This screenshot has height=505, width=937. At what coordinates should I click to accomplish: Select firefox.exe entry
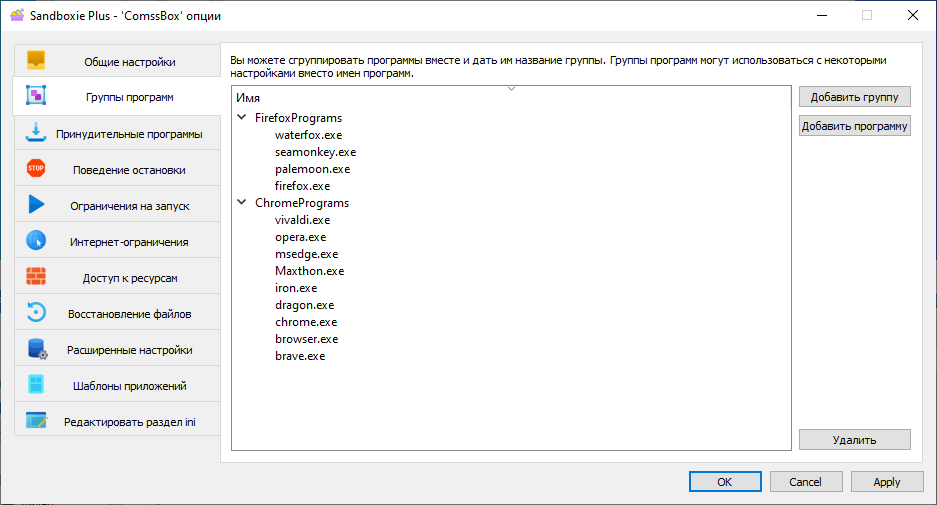[x=302, y=186]
